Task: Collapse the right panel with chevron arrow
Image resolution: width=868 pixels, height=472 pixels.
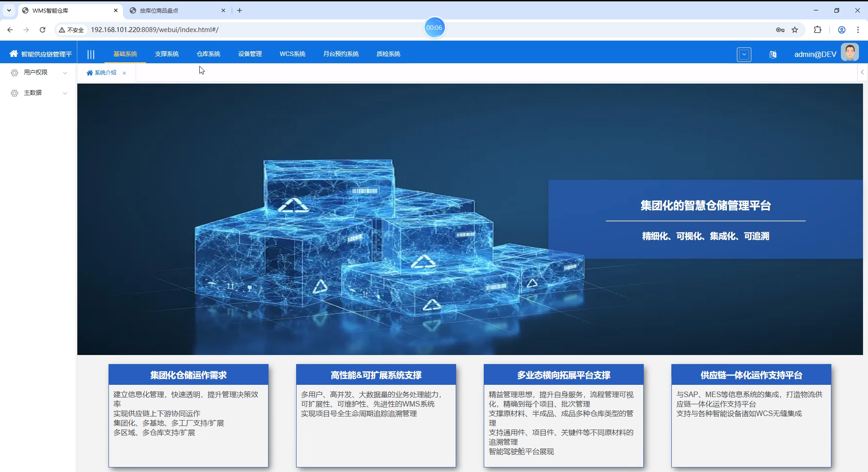Action: click(863, 72)
